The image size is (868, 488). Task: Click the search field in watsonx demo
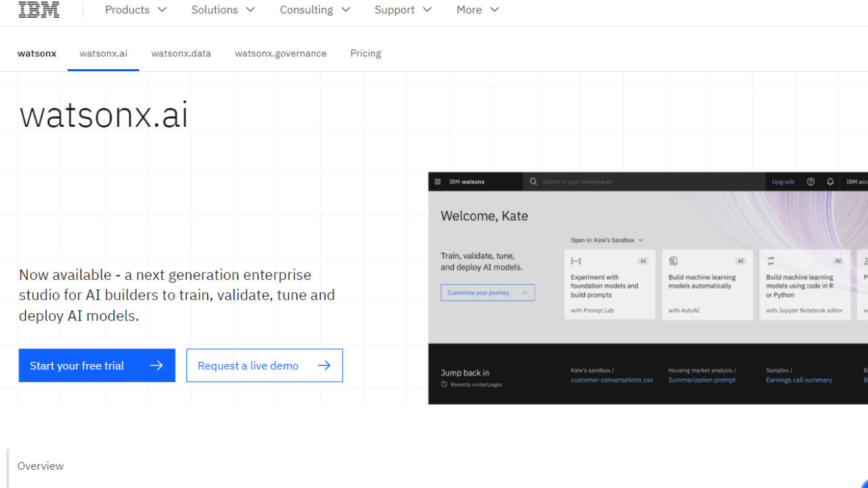click(x=644, y=182)
